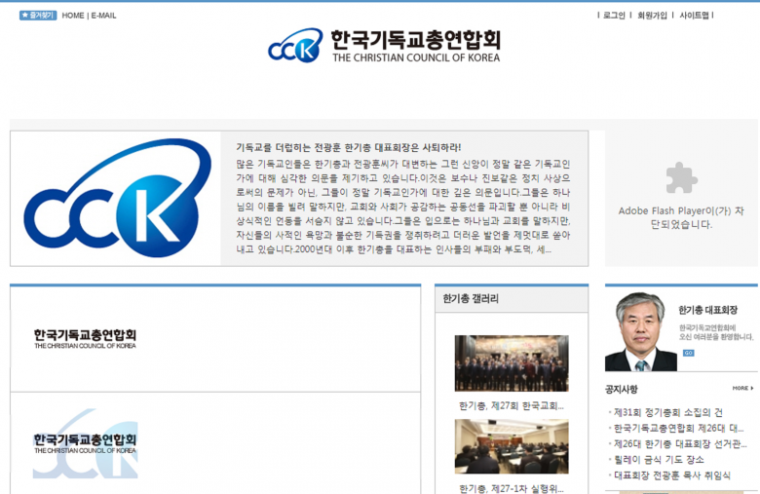
Task: Open notice 대표회장 전광훈 목사 취임식
Action: 672,475
